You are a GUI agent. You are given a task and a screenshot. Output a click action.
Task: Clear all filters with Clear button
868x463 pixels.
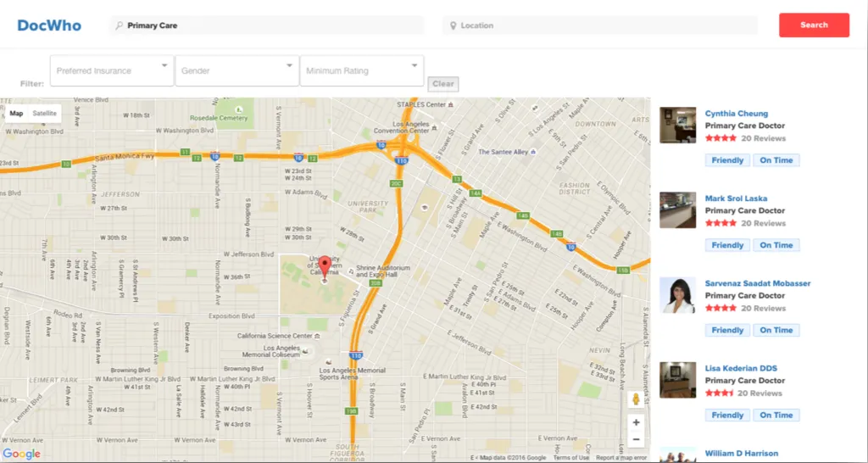click(442, 84)
